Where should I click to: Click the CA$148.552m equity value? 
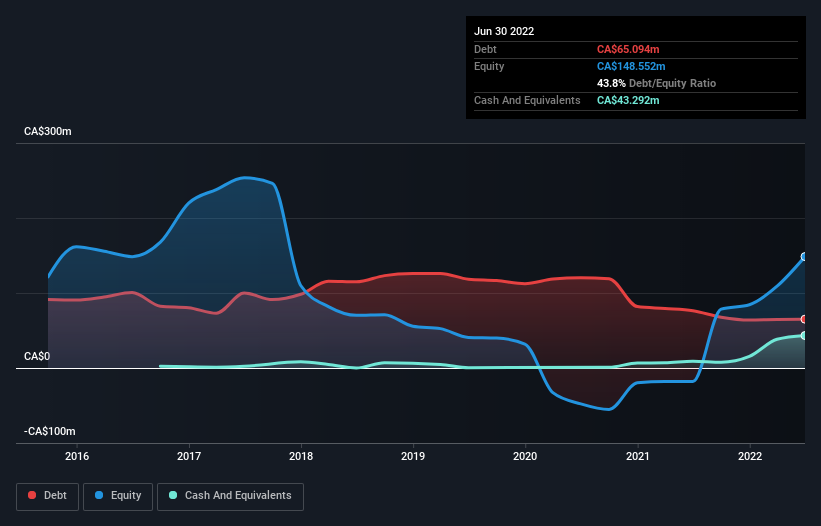[x=631, y=66]
